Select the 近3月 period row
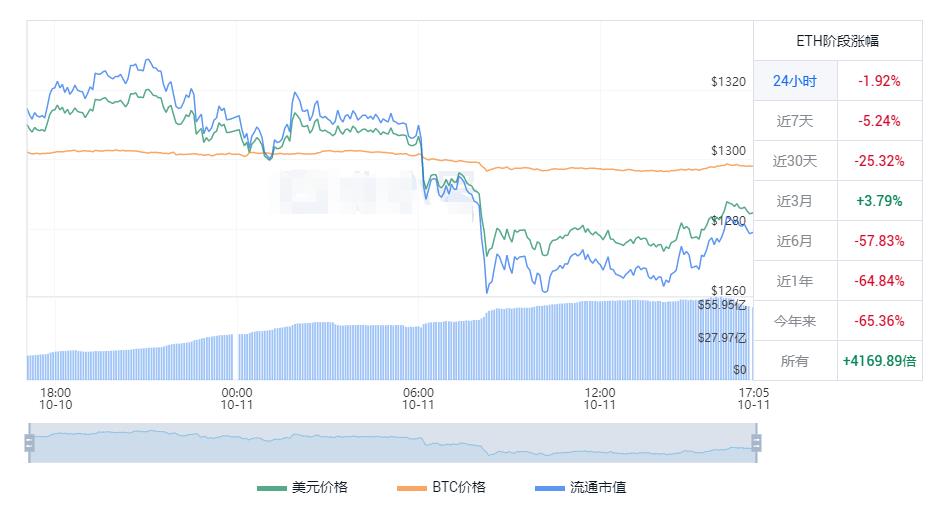 (795, 201)
